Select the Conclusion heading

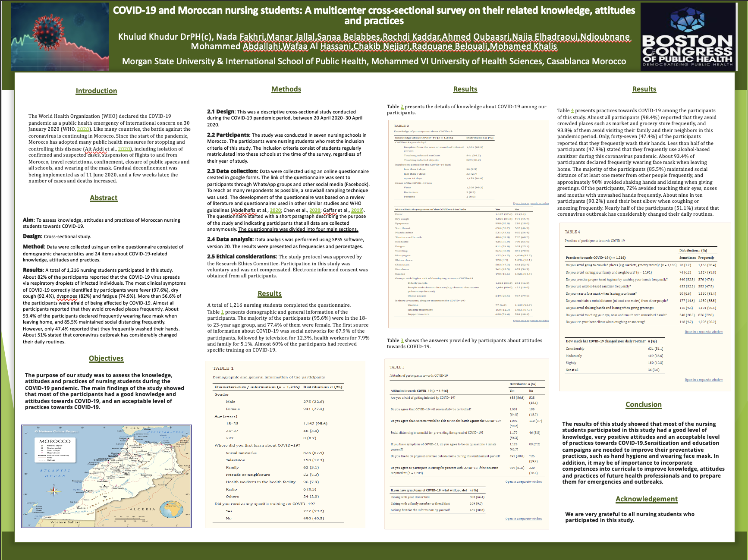click(644, 404)
